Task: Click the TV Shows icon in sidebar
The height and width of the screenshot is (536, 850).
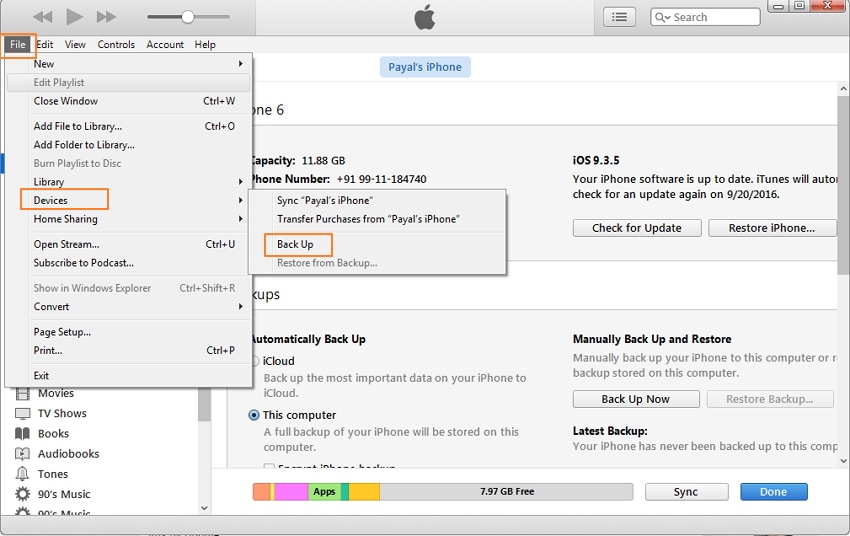Action: click(x=22, y=414)
